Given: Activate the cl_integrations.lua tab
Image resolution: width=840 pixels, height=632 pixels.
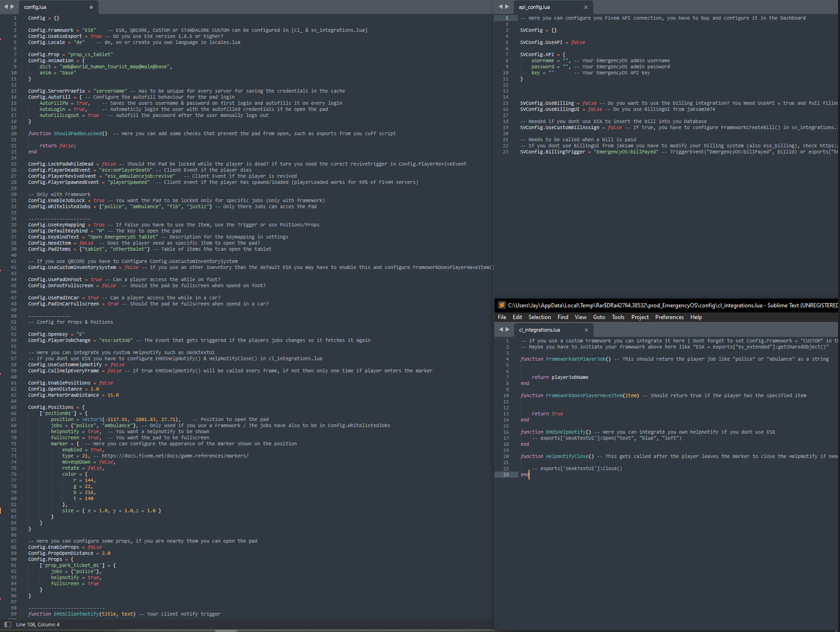Looking at the screenshot, I should [539, 330].
